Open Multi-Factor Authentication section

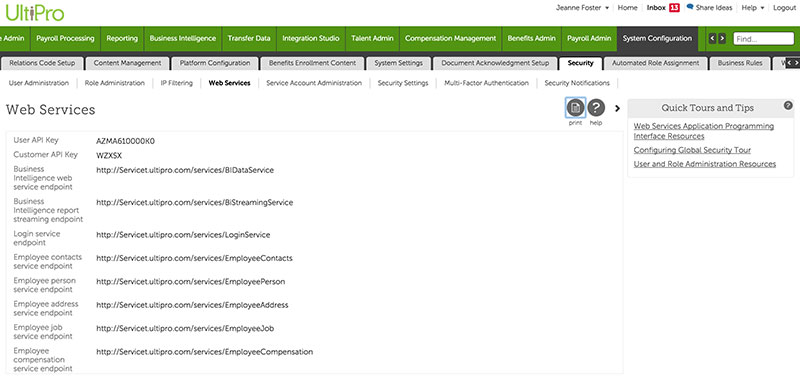click(x=486, y=83)
